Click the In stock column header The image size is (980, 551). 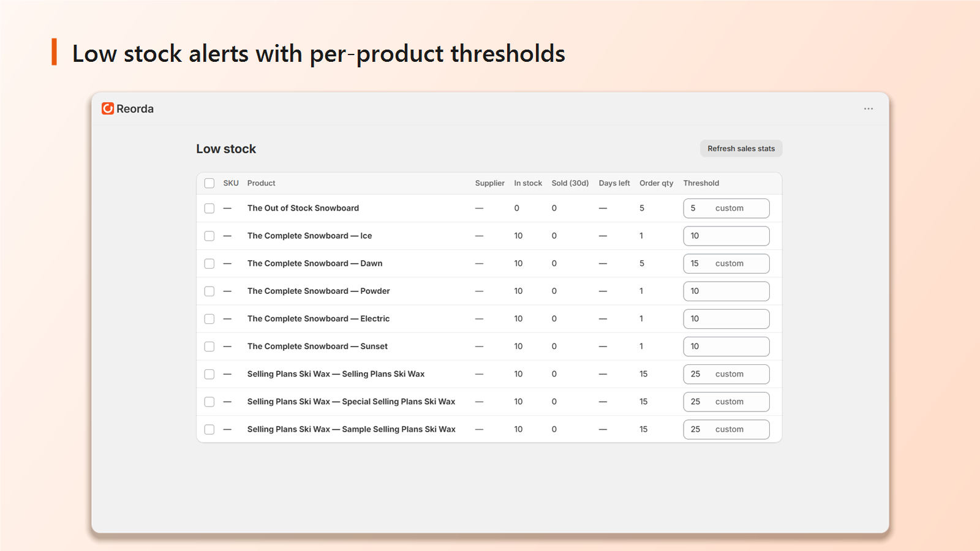(x=528, y=183)
